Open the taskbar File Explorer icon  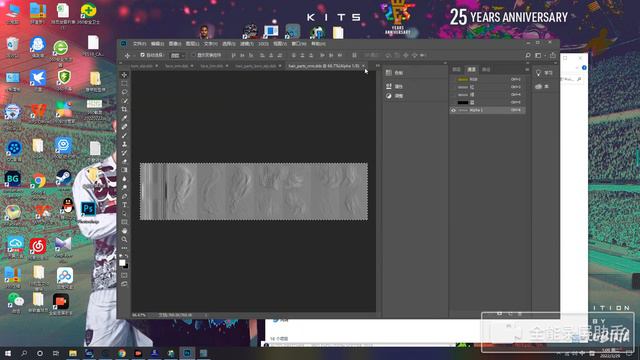coord(73,353)
